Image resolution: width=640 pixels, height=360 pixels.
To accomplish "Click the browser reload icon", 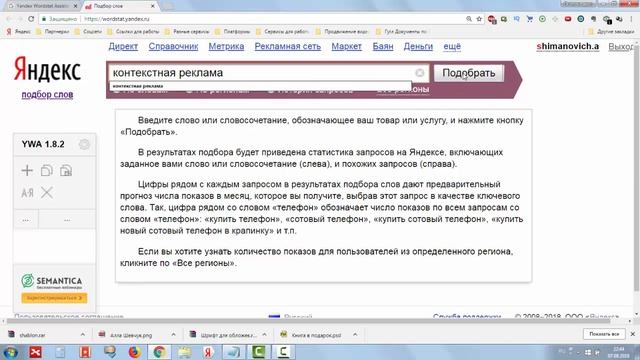I will click(31, 19).
